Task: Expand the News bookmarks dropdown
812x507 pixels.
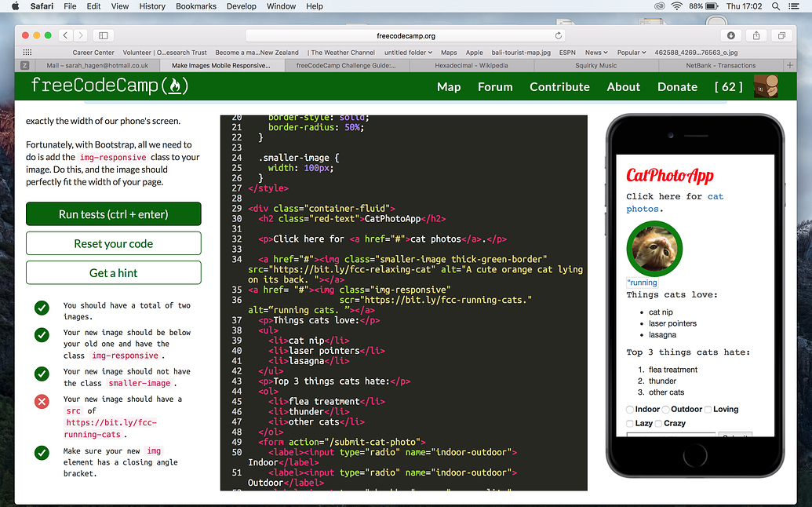Action: click(596, 53)
